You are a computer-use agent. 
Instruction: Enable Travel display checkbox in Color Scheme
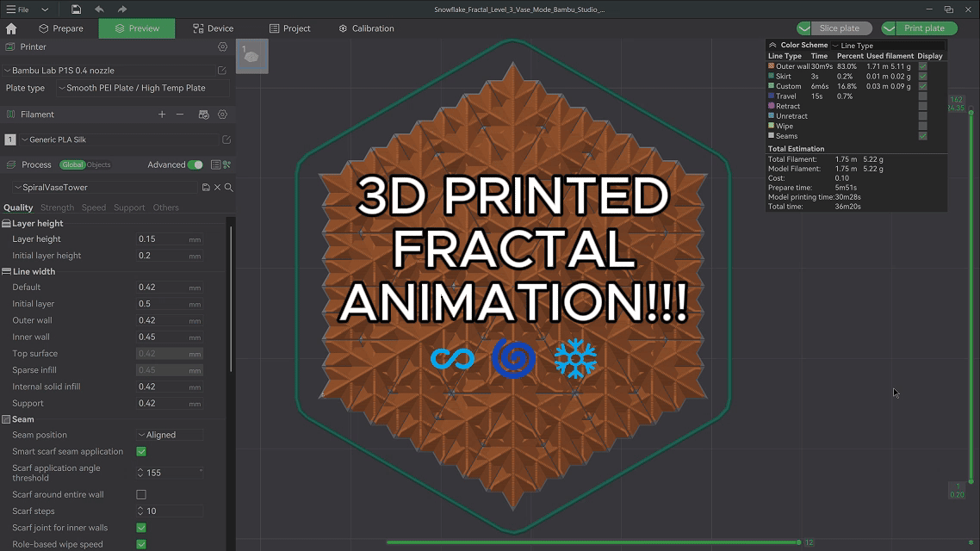coord(924,96)
